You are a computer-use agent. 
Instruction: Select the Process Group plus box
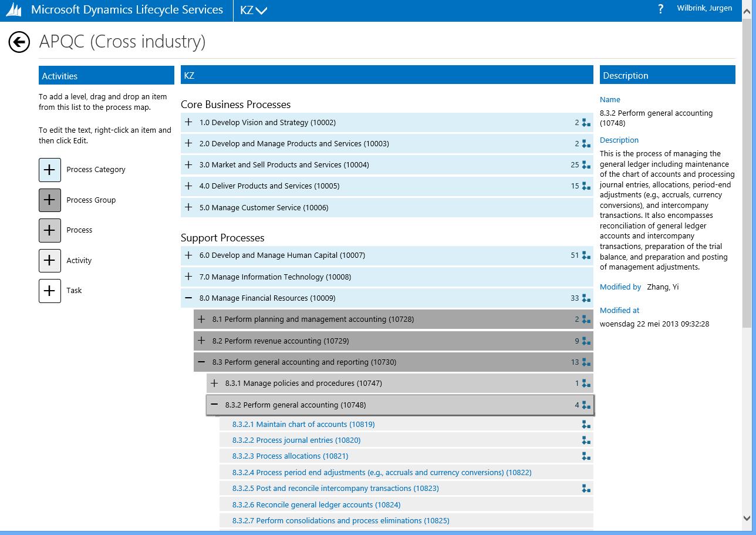[x=50, y=200]
